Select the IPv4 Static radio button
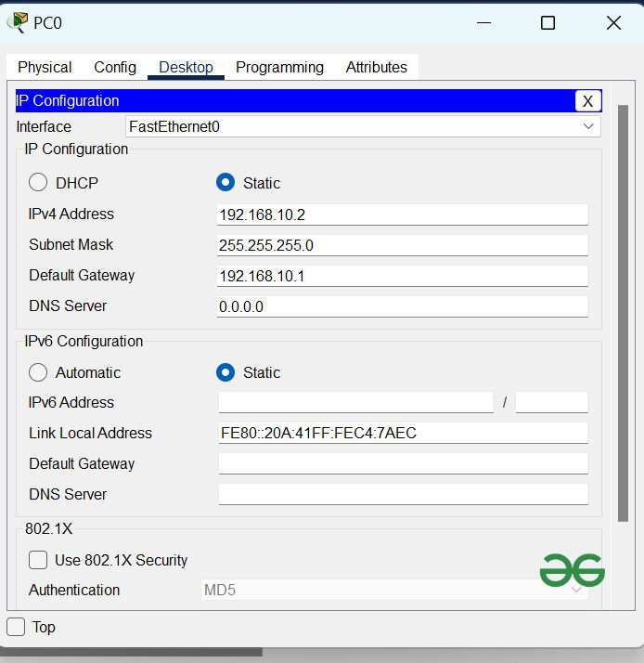Image resolution: width=644 pixels, height=663 pixels. (225, 183)
